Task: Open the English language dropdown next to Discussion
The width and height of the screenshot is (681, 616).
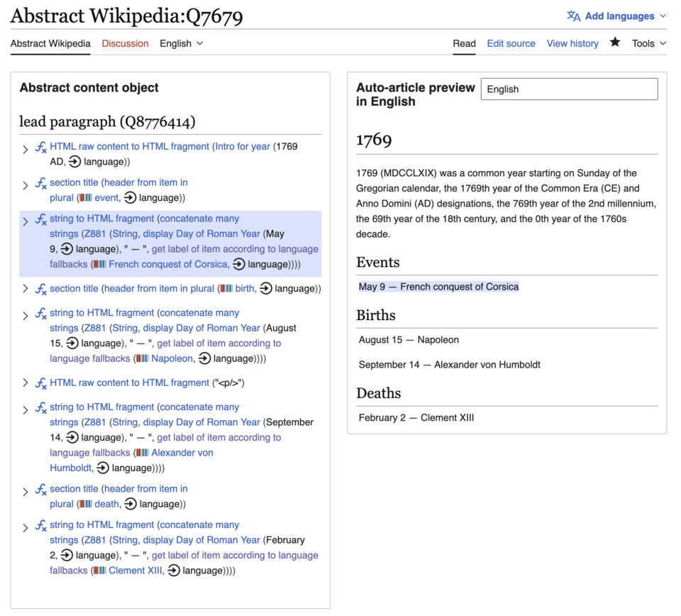Action: pos(182,43)
